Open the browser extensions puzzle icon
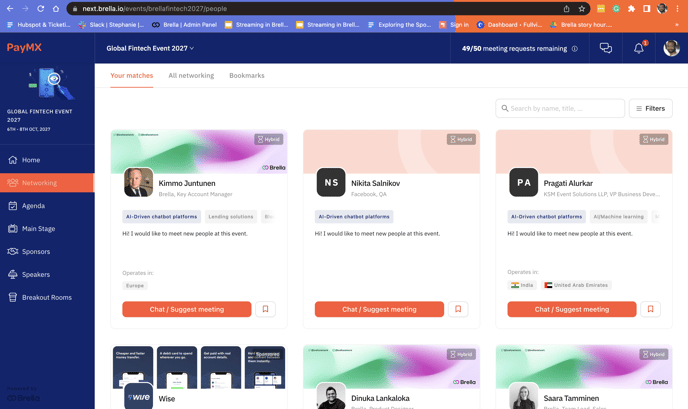The image size is (688, 409). (631, 8)
